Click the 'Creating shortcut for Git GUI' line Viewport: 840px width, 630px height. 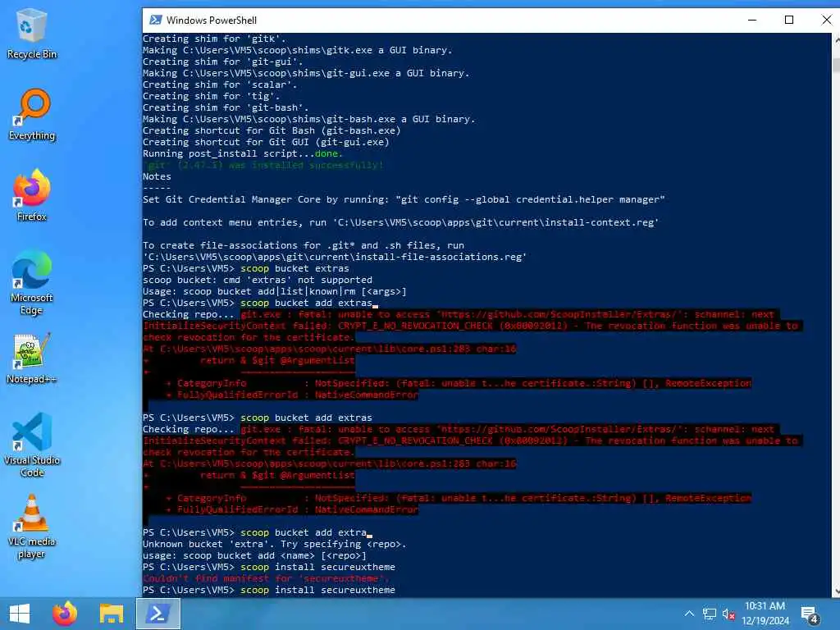tap(266, 142)
